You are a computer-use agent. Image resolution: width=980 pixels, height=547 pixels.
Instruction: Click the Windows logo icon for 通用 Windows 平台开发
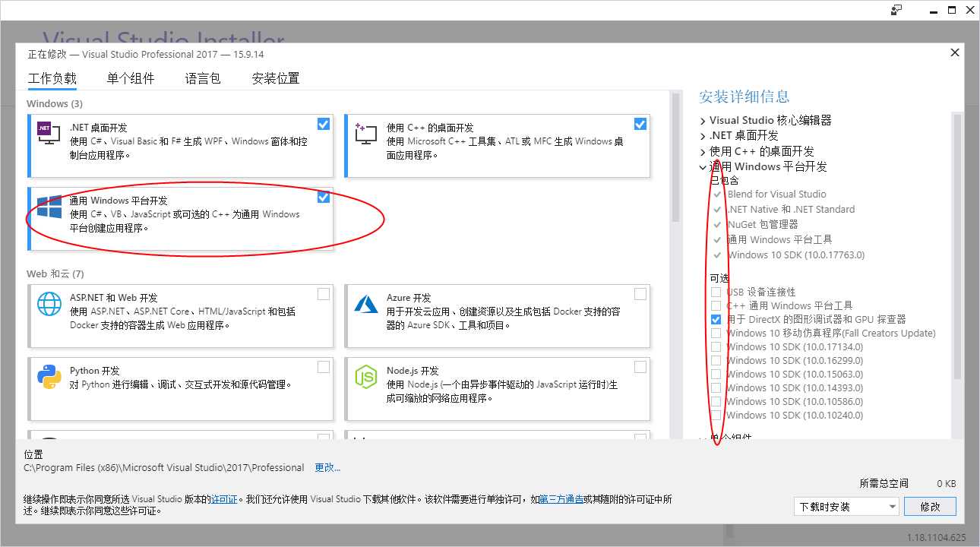tap(49, 207)
